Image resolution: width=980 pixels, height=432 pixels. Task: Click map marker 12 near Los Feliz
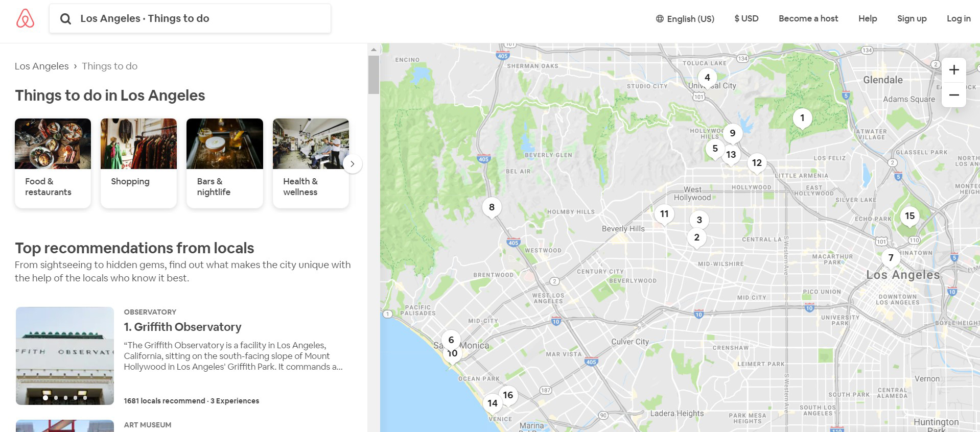(757, 163)
